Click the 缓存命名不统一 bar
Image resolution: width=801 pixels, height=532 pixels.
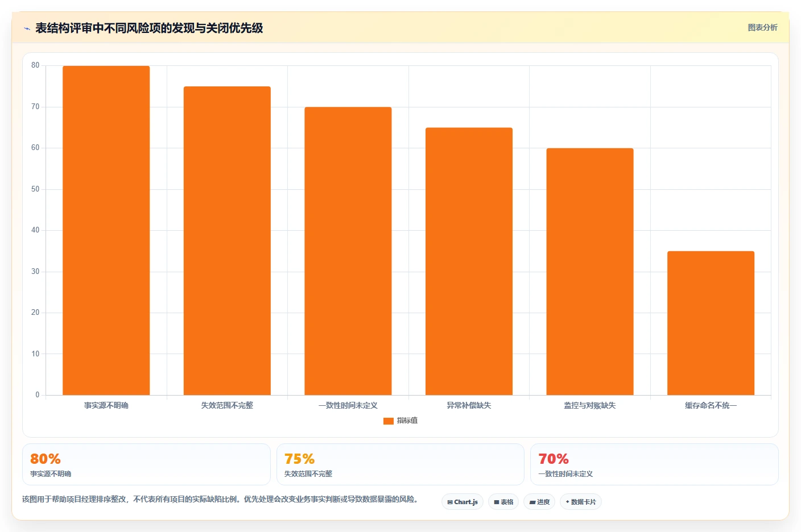click(711, 323)
